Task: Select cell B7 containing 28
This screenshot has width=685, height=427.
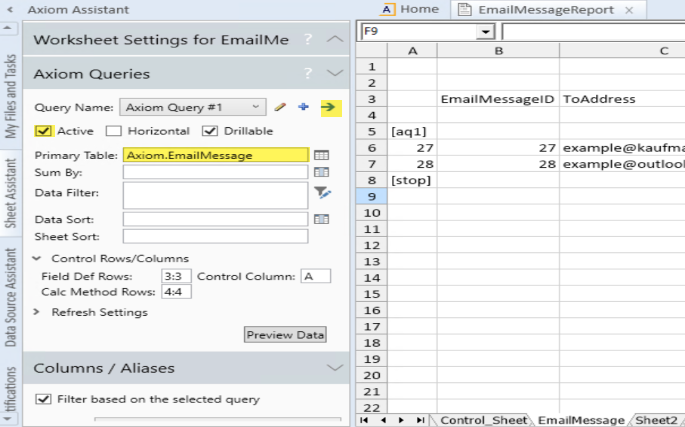Action: point(498,164)
